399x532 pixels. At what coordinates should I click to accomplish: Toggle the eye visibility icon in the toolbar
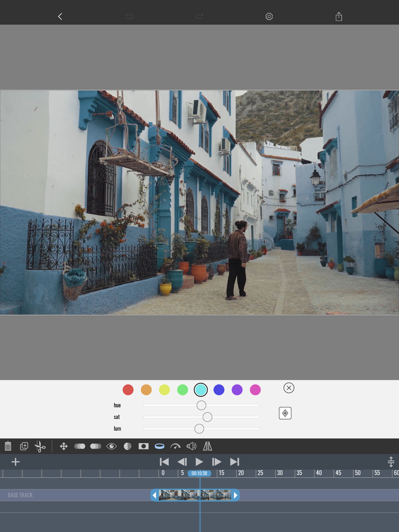[112, 446]
